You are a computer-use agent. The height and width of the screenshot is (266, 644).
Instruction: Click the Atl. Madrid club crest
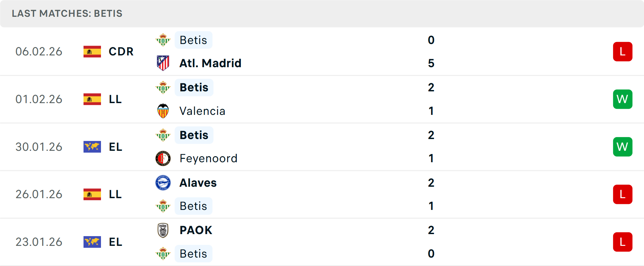(x=163, y=63)
